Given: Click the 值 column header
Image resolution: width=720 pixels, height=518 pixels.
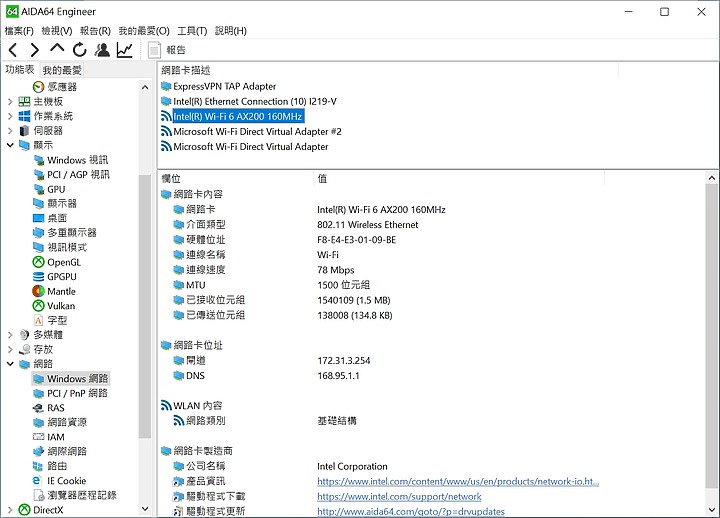Looking at the screenshot, I should (x=459, y=179).
